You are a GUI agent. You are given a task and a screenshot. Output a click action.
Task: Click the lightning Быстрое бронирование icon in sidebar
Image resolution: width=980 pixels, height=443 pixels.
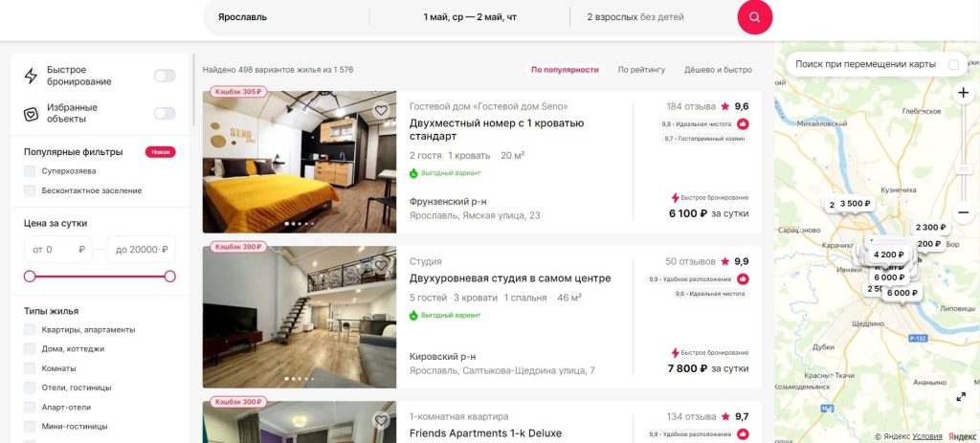(31, 76)
